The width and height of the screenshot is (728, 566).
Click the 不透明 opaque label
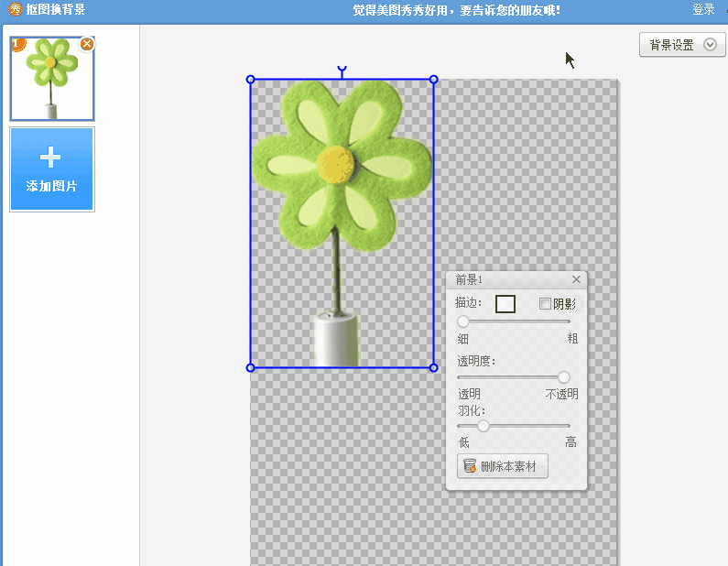click(561, 394)
